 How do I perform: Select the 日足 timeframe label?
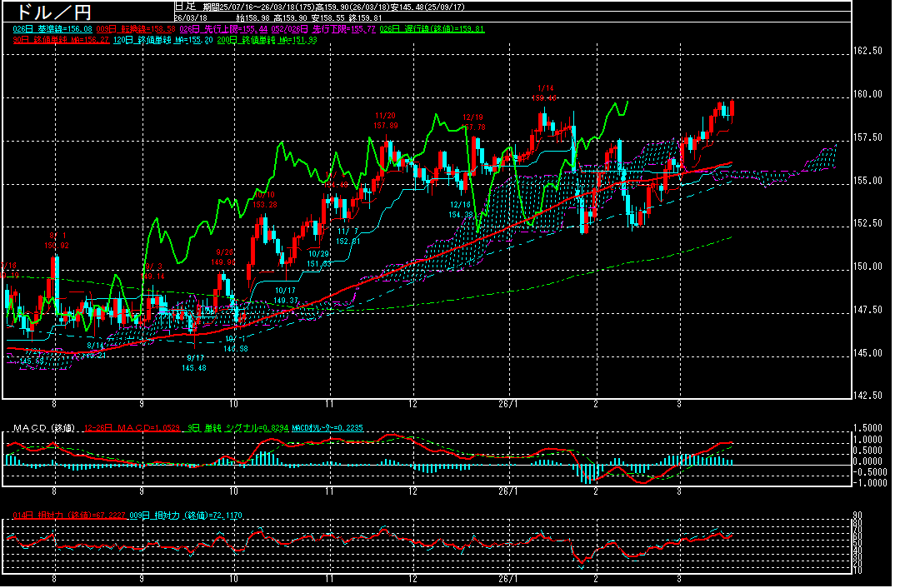(184, 5)
